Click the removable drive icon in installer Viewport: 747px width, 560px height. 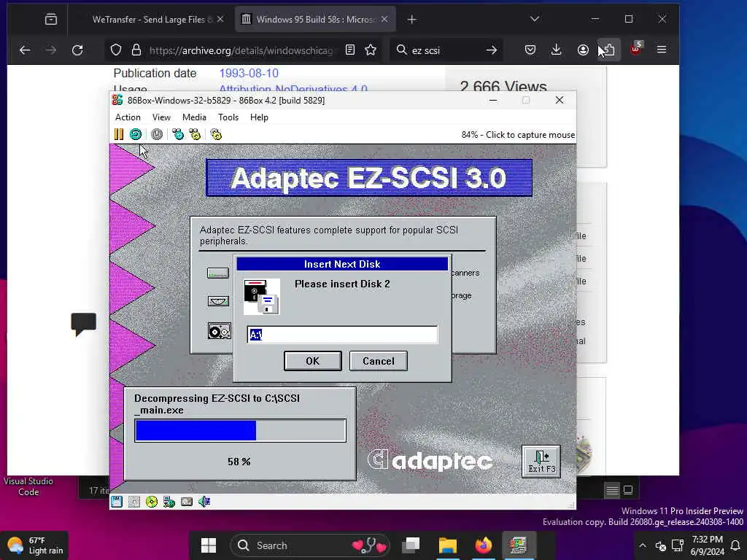pyautogui.click(x=218, y=301)
